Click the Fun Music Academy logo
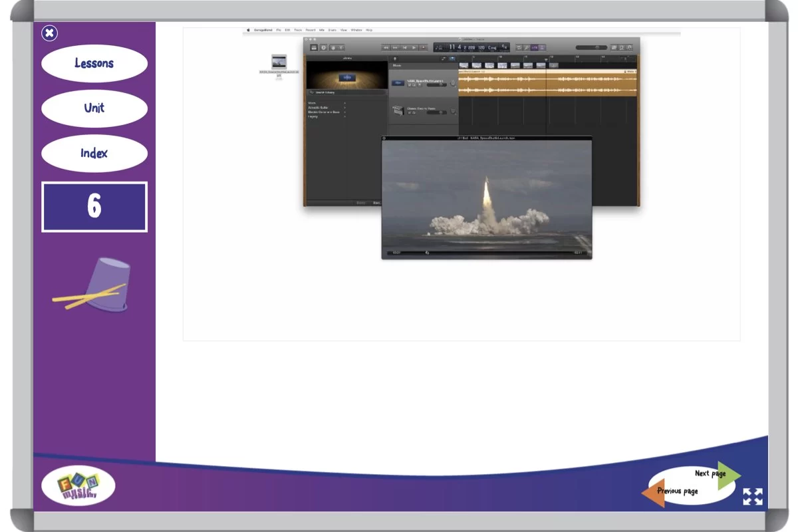This screenshot has width=798, height=532. coord(78,485)
